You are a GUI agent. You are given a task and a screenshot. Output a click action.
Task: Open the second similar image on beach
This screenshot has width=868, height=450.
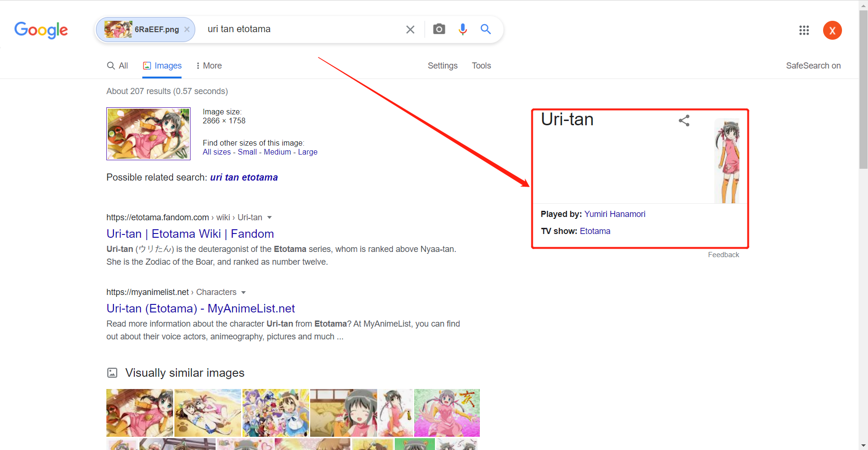click(208, 413)
